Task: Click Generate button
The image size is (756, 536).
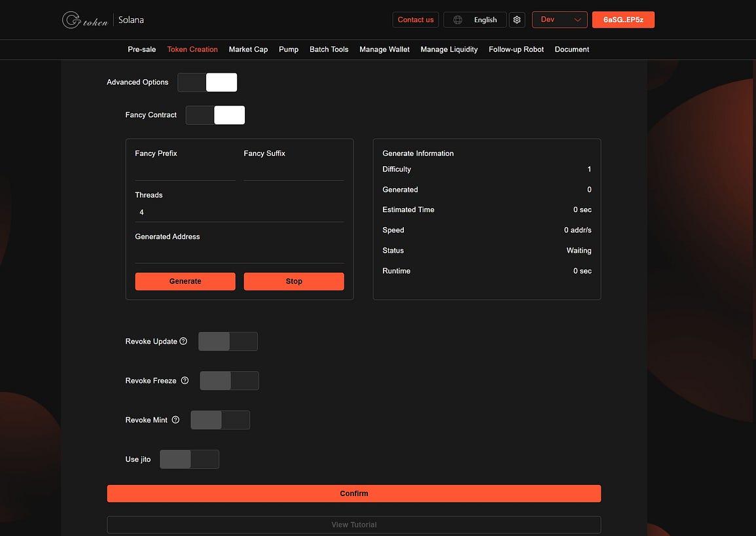Action: pos(185,281)
